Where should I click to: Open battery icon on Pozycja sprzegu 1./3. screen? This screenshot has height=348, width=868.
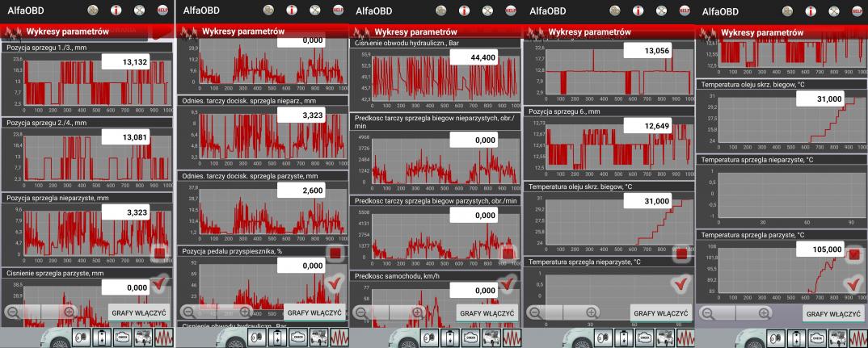pyautogui.click(x=103, y=337)
